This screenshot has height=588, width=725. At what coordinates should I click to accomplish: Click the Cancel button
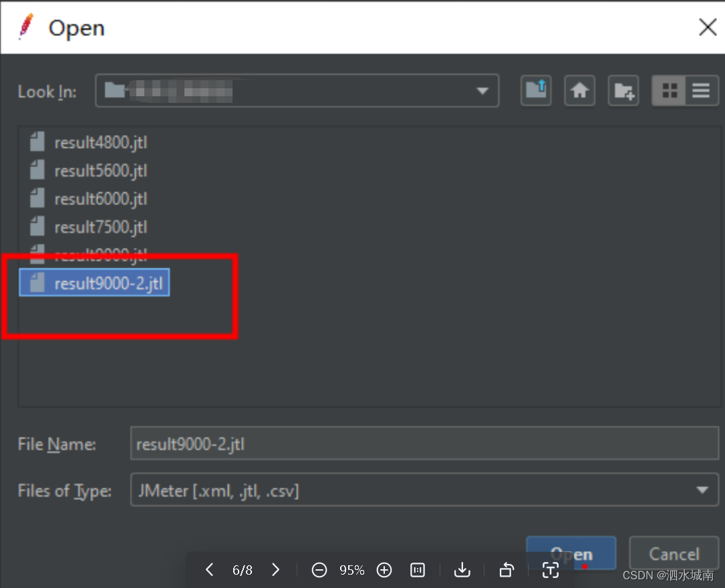(674, 553)
